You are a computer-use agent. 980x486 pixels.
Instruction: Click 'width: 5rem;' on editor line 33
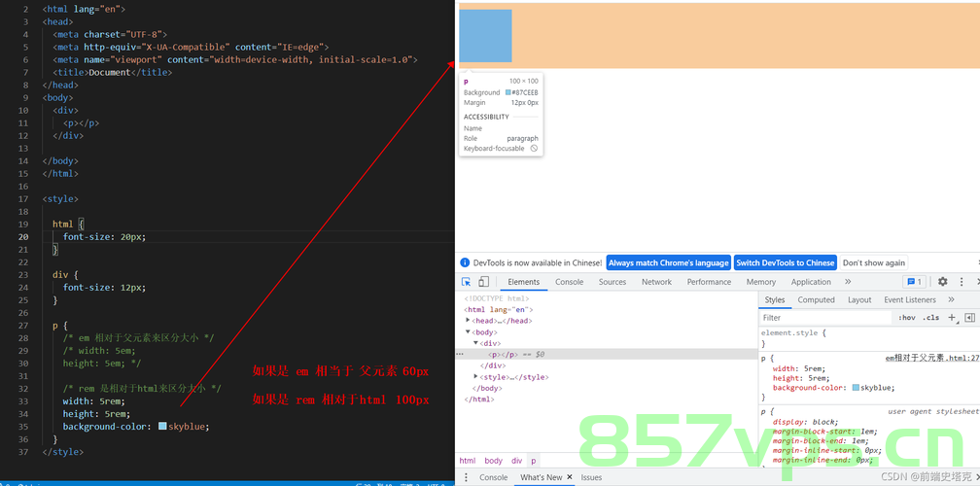click(x=93, y=401)
